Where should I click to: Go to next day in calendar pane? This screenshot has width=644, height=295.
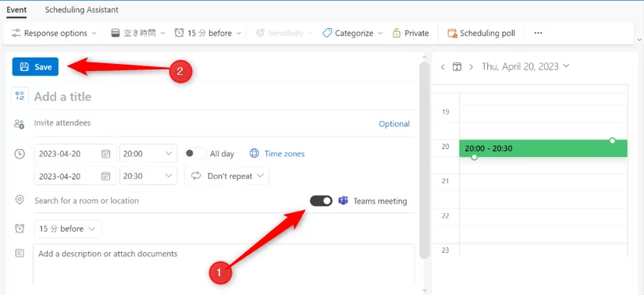pos(471,67)
